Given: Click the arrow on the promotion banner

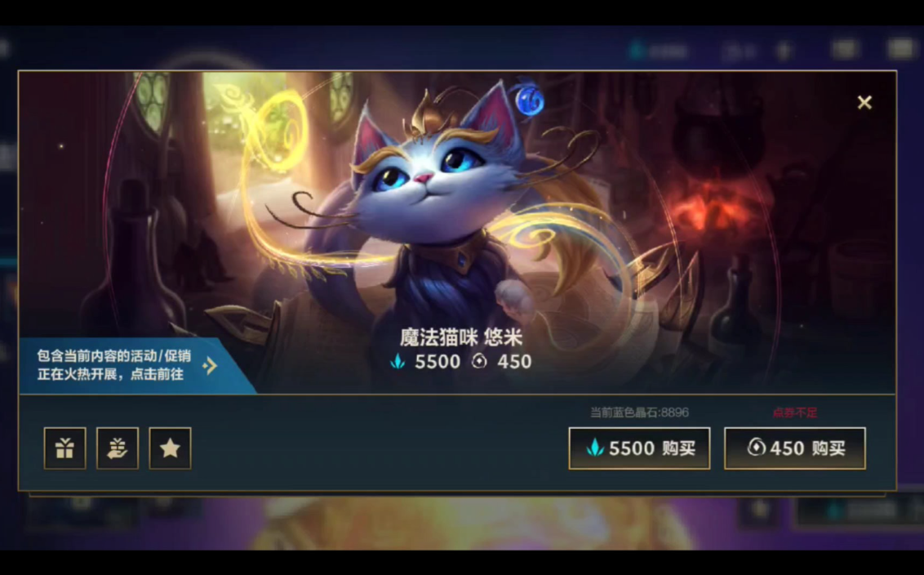Looking at the screenshot, I should click(x=210, y=366).
